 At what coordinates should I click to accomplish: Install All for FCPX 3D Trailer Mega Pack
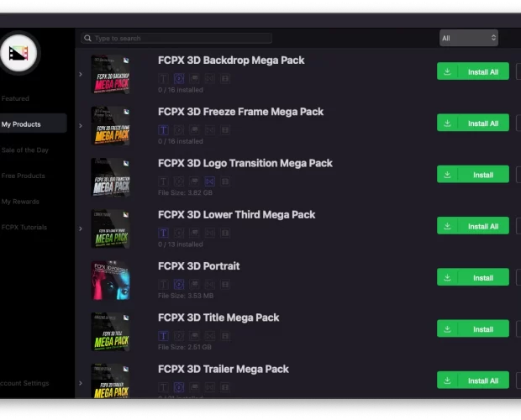click(473, 381)
